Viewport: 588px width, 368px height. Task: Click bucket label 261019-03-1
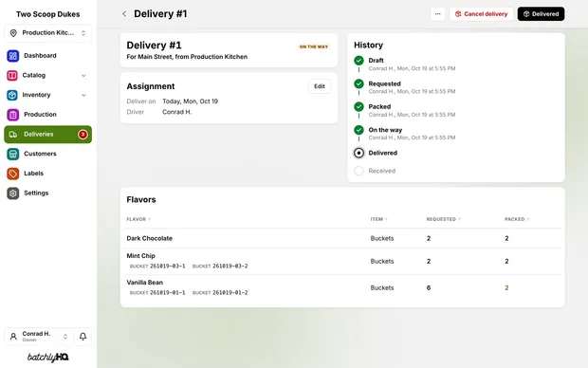coord(157,266)
